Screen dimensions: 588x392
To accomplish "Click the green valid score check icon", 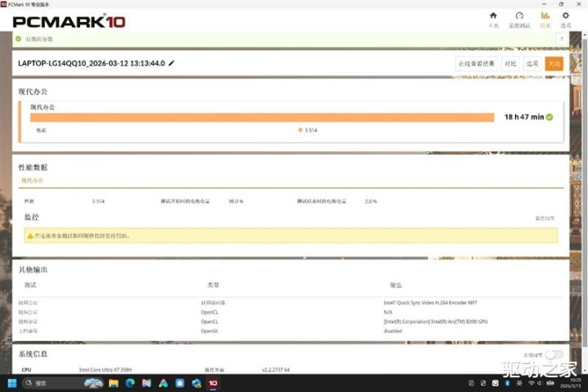I will pos(18,38).
